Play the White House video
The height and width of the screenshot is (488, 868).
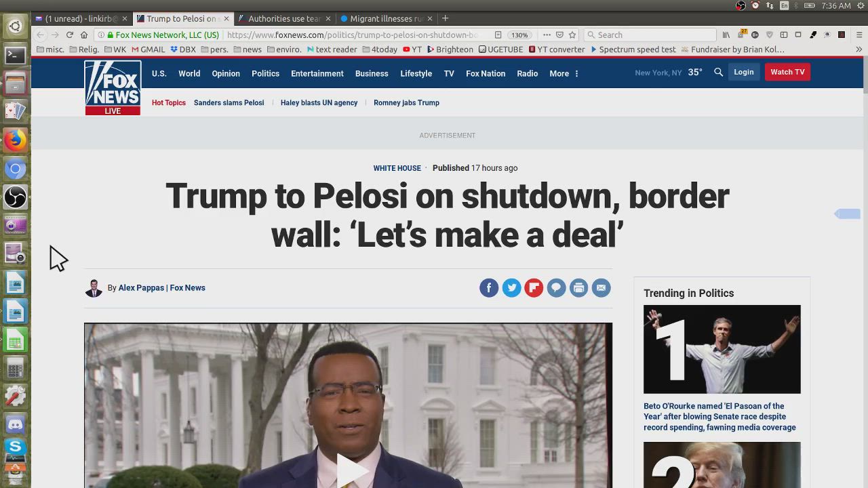[x=349, y=470]
